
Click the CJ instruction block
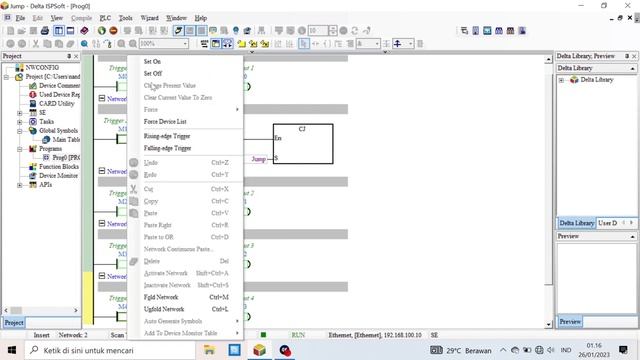[x=303, y=144]
